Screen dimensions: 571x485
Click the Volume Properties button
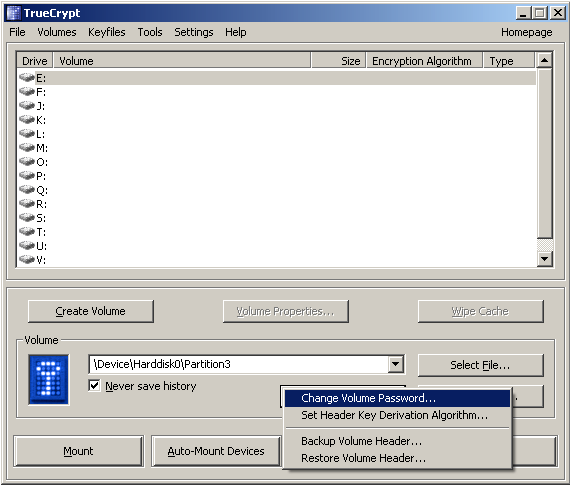286,311
